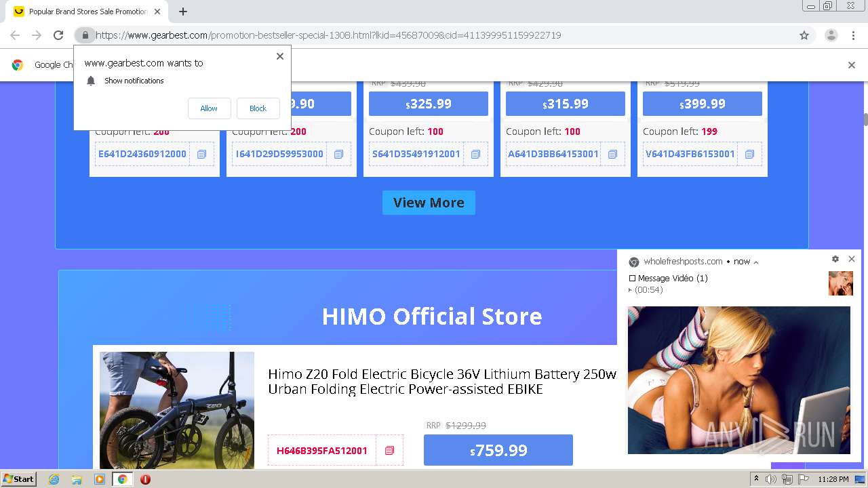Dismiss the Google Chrome info bar
The image size is (868, 488).
(x=852, y=65)
